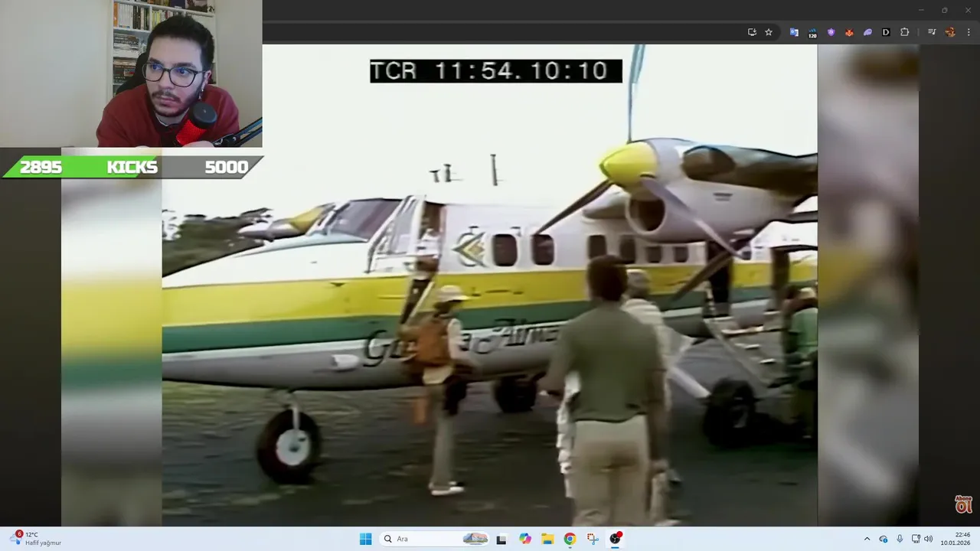The width and height of the screenshot is (980, 551).
Task: Click the video showing the airplane
Action: pyautogui.click(x=489, y=285)
